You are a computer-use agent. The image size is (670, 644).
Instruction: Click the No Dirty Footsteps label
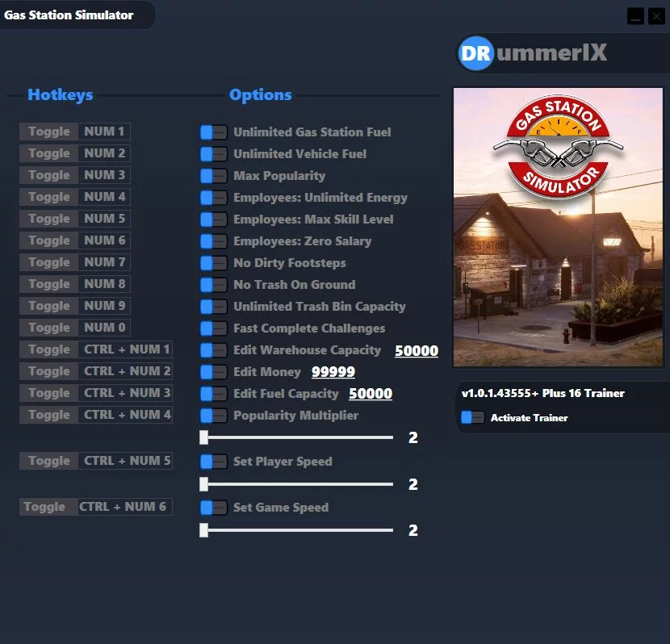290,263
